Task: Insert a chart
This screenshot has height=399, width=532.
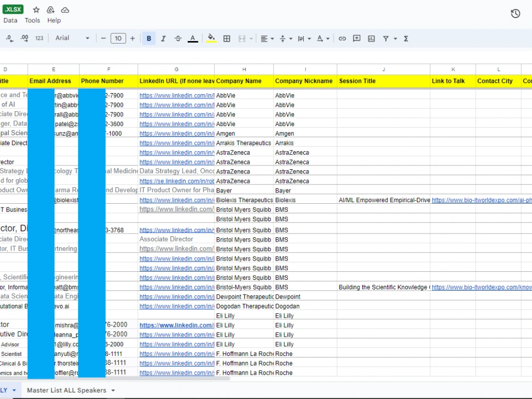Action: pos(371,39)
